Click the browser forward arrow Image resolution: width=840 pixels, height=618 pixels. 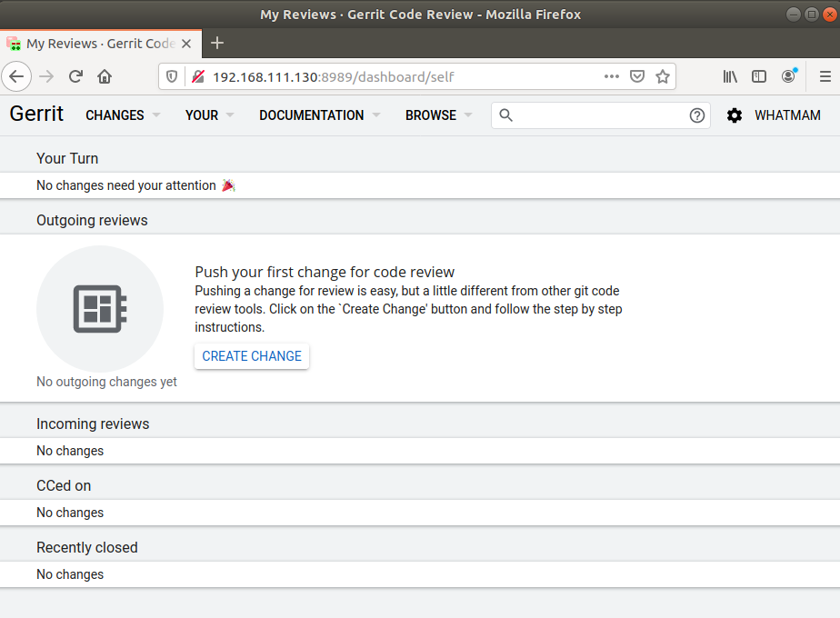(x=46, y=76)
